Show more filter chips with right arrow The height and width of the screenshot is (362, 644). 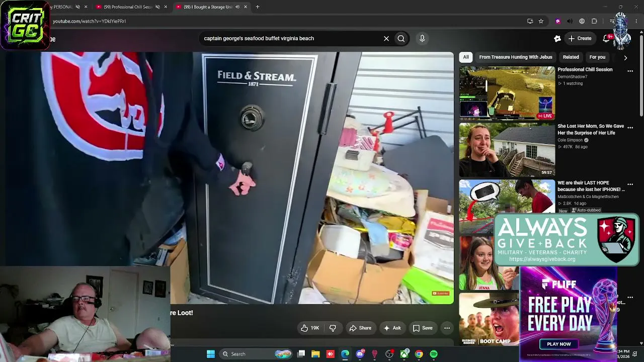(625, 58)
